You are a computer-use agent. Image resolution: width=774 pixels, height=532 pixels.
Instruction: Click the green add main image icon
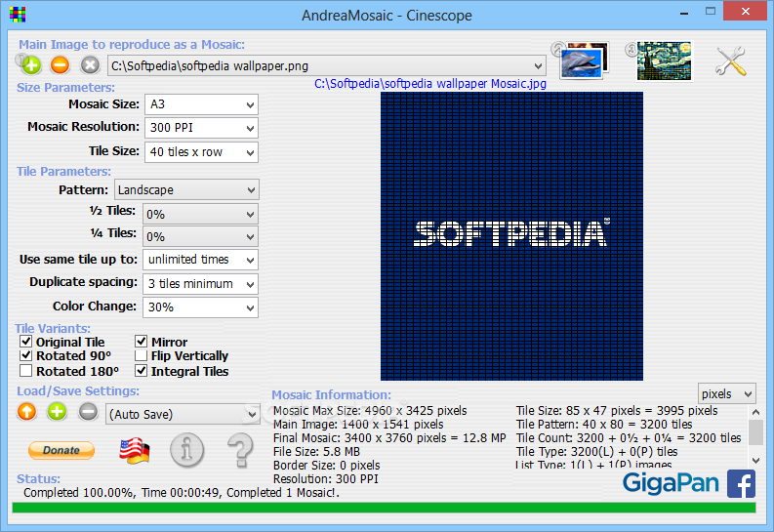coord(30,65)
